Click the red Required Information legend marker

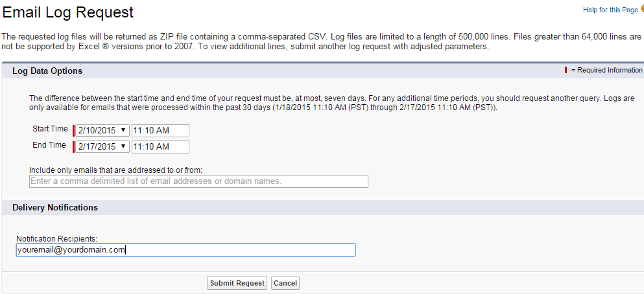pos(567,70)
